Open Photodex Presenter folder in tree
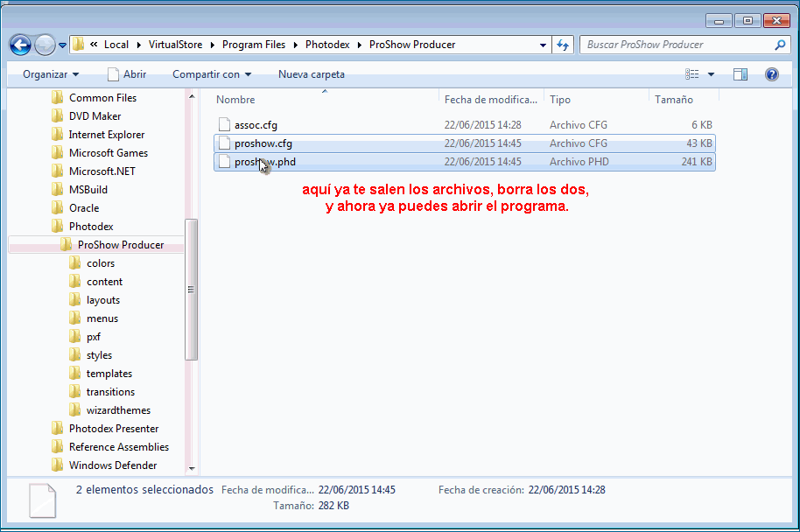Viewport: 800px width, 532px height. click(x=114, y=428)
